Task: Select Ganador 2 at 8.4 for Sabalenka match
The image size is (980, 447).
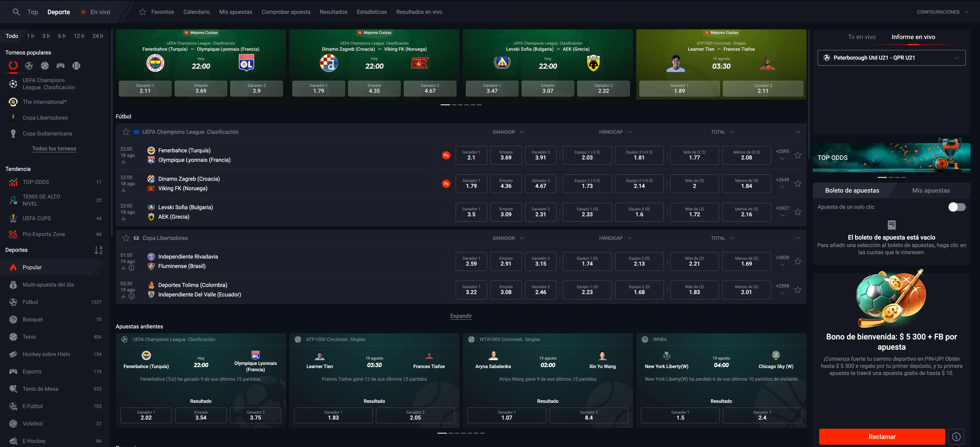Action: pyautogui.click(x=588, y=415)
